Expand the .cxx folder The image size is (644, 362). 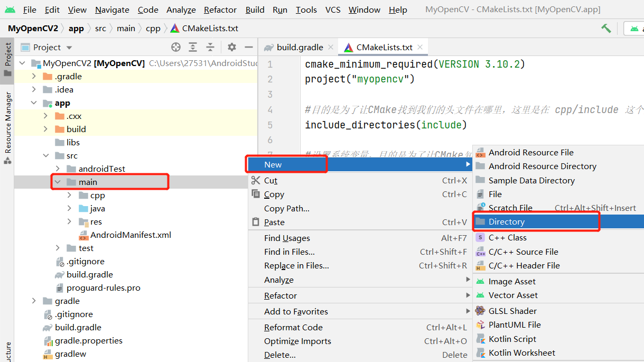tap(45, 116)
